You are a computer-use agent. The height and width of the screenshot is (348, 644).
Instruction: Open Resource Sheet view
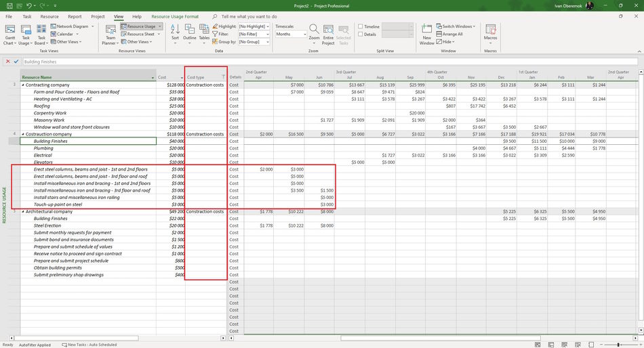click(x=140, y=34)
